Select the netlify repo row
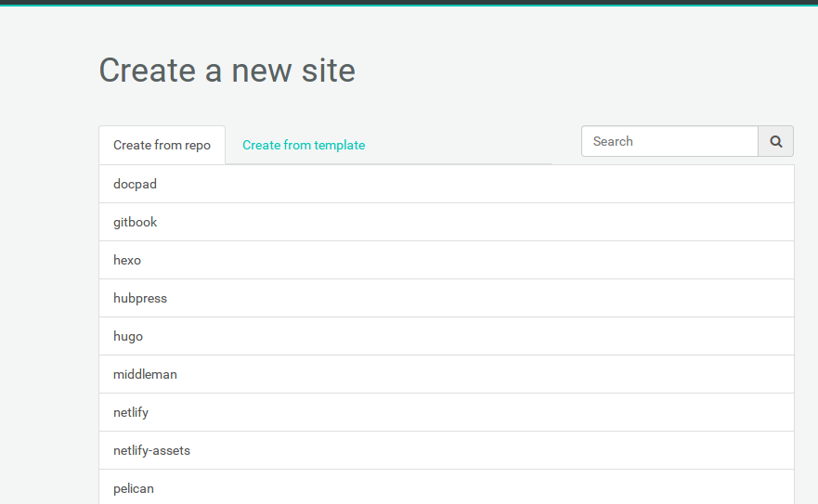The width and height of the screenshot is (818, 504). (x=447, y=413)
